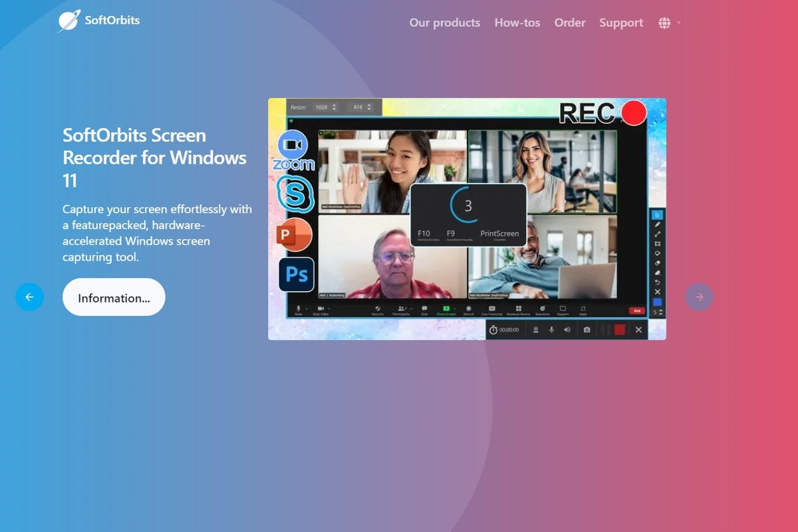Image resolution: width=798 pixels, height=532 pixels.
Task: Click the F10 hotkey label
Action: click(424, 233)
